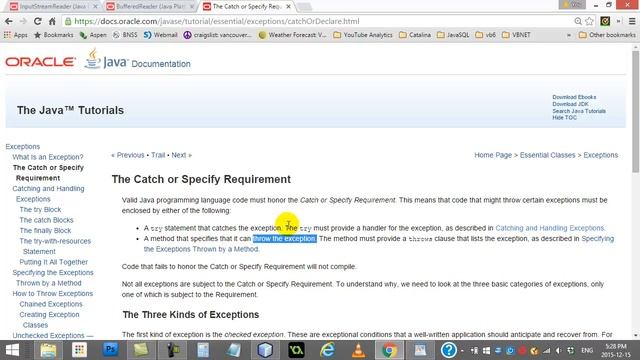Click the blue help question-mark taskbar icon
640x360 pixels.
coord(448,350)
